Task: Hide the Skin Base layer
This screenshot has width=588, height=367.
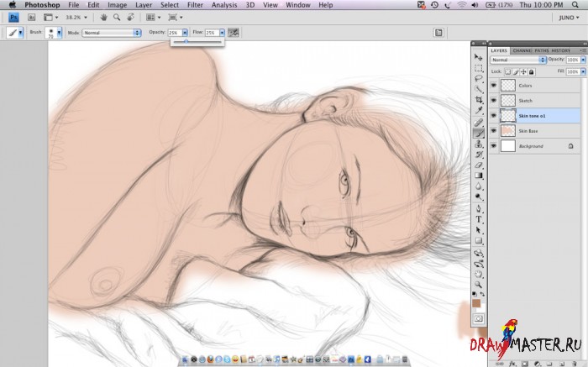Action: click(494, 131)
